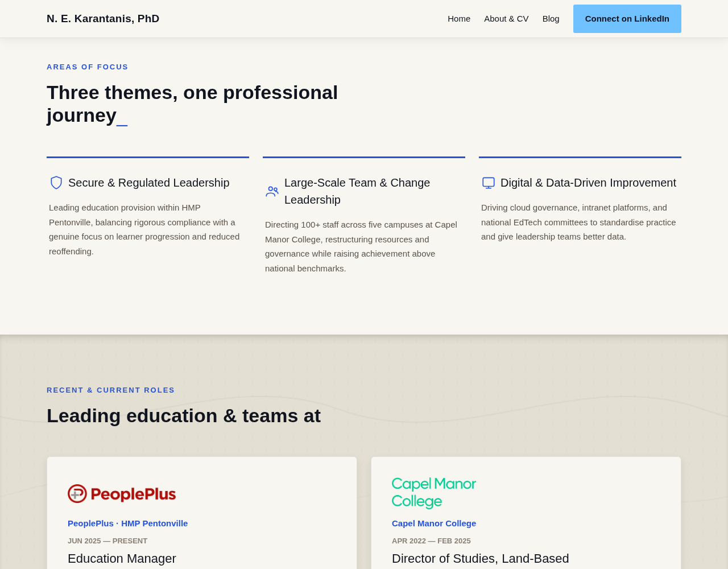The height and width of the screenshot is (569, 728).
Task: Open the Capel Manor College text link
Action: pyautogui.click(x=434, y=523)
